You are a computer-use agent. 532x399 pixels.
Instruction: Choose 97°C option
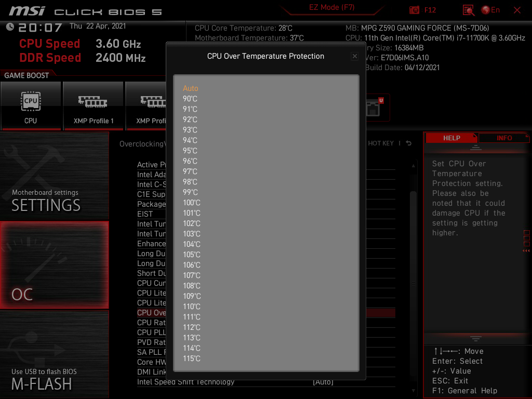190,171
